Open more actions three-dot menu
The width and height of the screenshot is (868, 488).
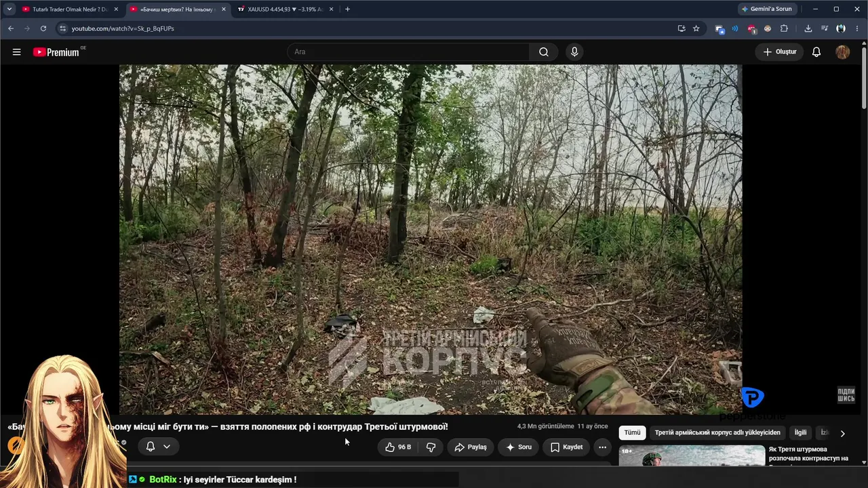(x=602, y=447)
